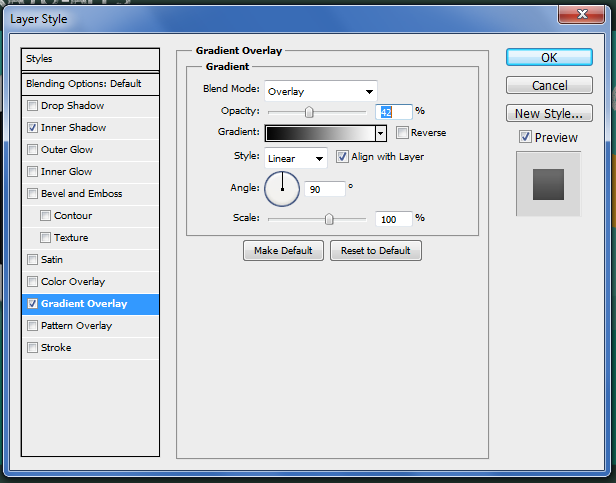The image size is (616, 483).
Task: Disable Align with Layer option
Action: pyautogui.click(x=342, y=157)
